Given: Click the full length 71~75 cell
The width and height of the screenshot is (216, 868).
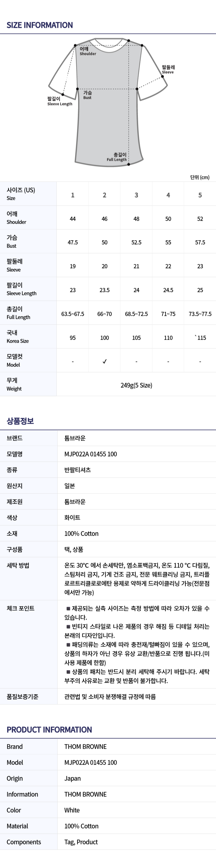Looking at the screenshot, I should tap(168, 314).
